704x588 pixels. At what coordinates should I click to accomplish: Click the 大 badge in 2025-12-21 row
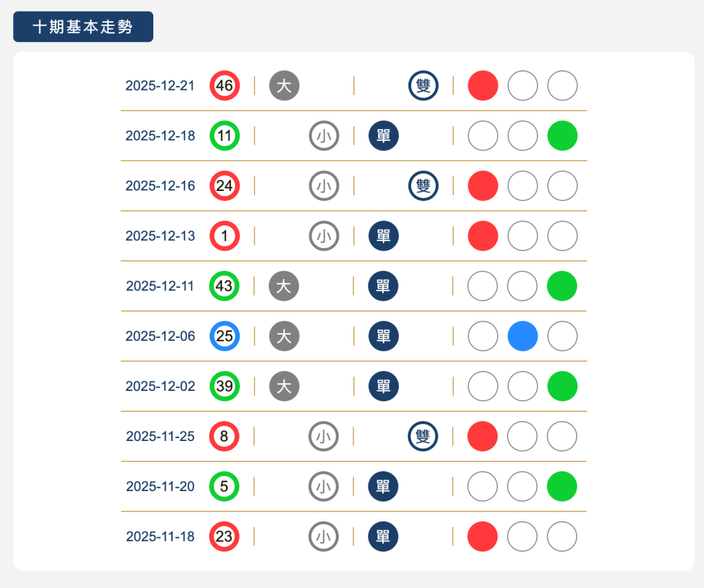[284, 86]
